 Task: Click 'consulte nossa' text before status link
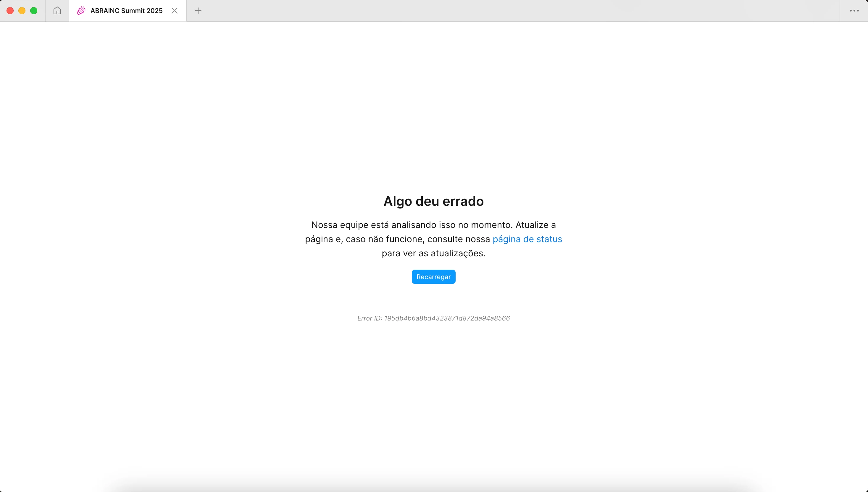[458, 239]
